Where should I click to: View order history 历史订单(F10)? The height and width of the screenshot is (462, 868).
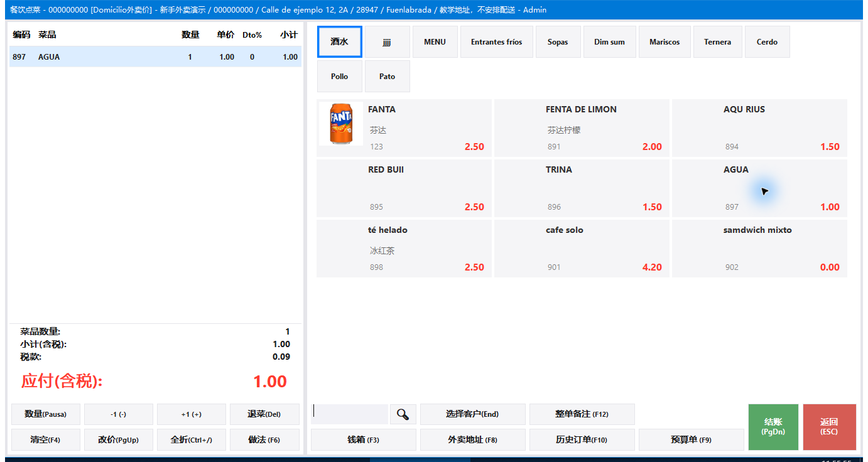click(x=582, y=440)
